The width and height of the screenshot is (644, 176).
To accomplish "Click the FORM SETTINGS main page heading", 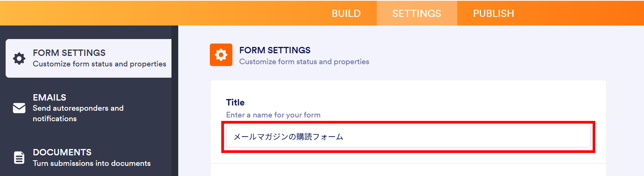I will coord(275,50).
